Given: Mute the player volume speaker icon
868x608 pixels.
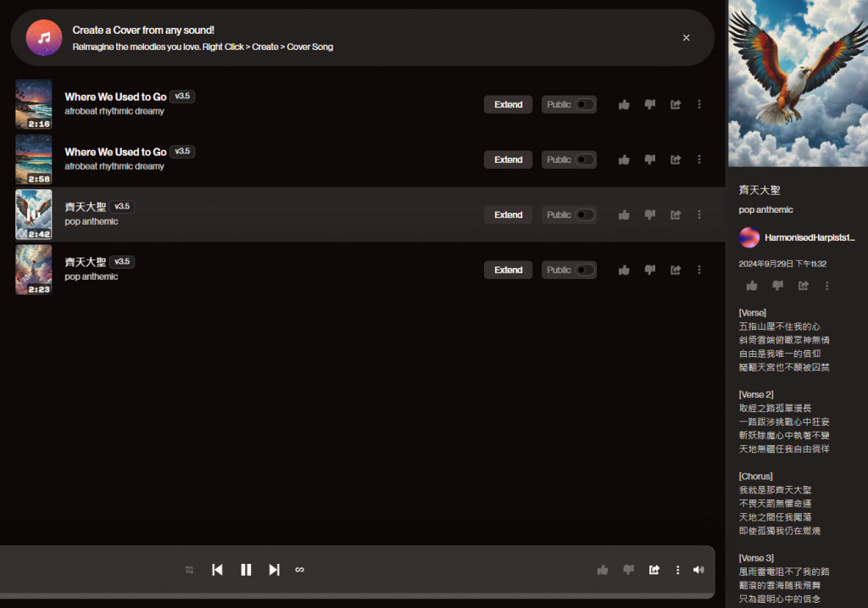Looking at the screenshot, I should click(x=698, y=570).
